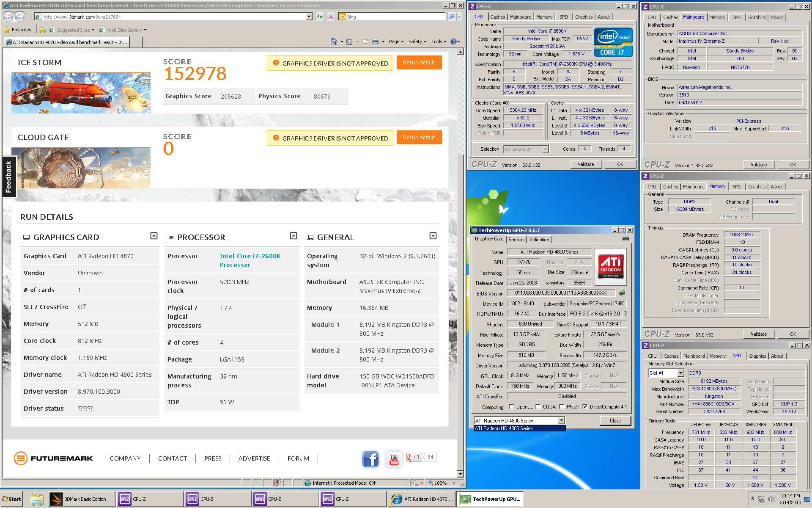Image resolution: width=812 pixels, height=508 pixels.
Task: Toggle the OpenCL checkbox in GPU-Z
Action: 511,406
